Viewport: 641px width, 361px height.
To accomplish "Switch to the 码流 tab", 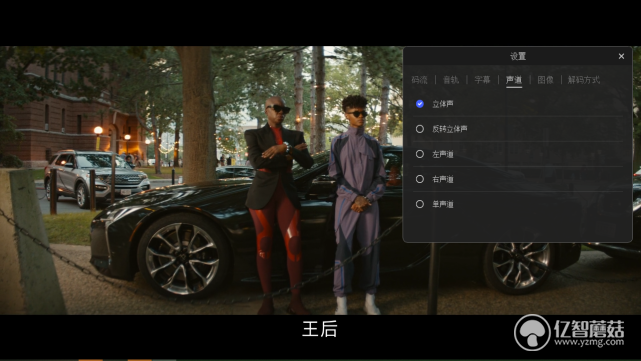I will click(x=419, y=80).
